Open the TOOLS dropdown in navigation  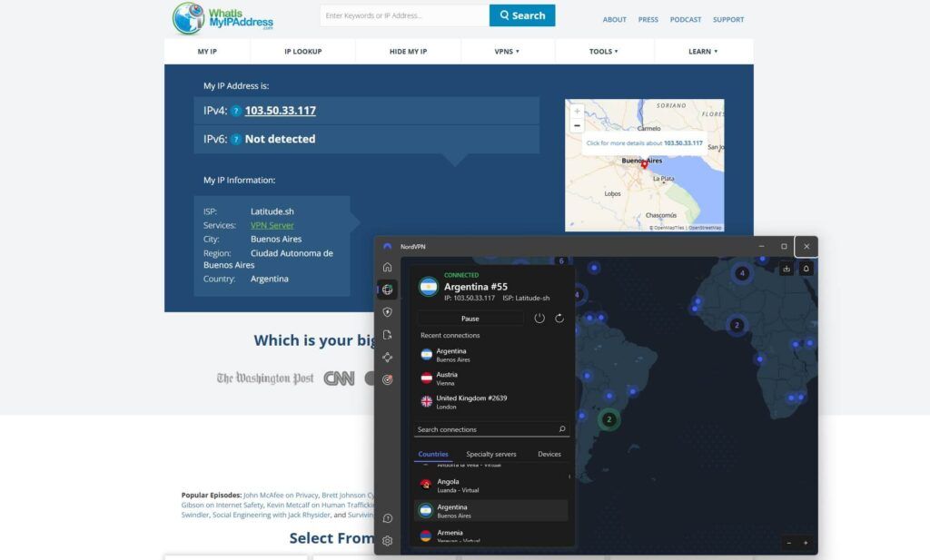pos(604,52)
